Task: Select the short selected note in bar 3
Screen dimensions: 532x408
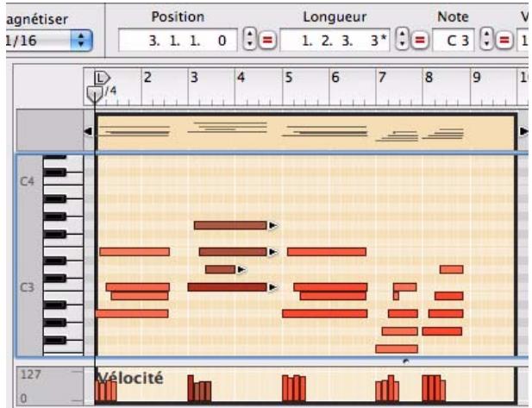Action: coord(220,269)
